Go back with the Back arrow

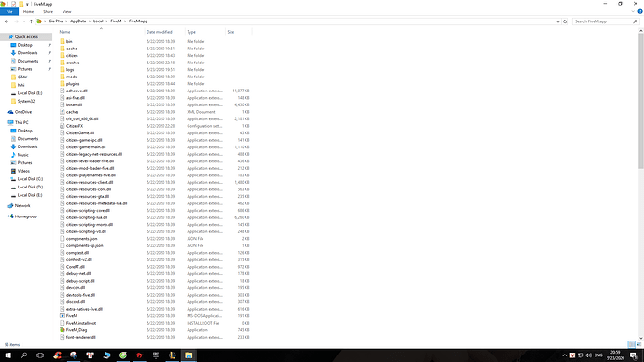(x=7, y=21)
